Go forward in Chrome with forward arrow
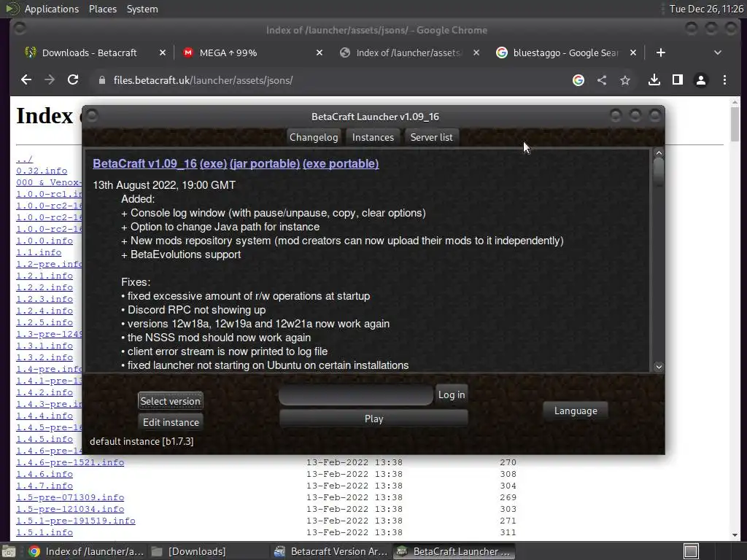 tap(50, 80)
